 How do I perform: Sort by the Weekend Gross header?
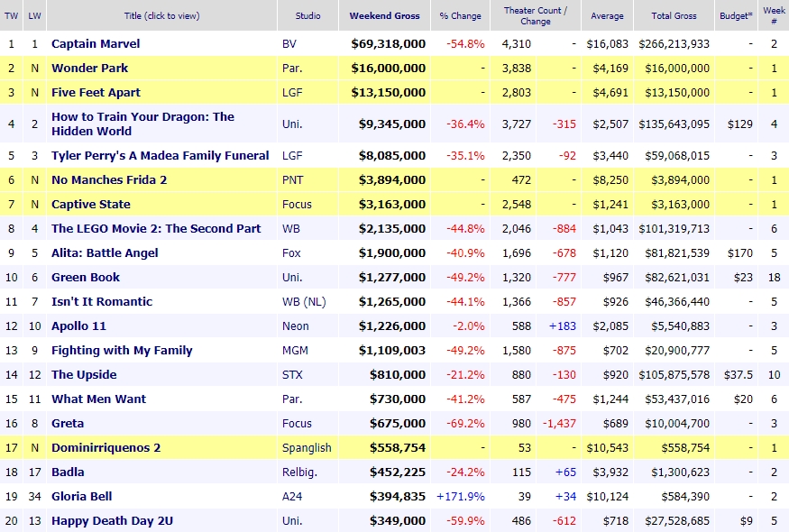coord(384,15)
